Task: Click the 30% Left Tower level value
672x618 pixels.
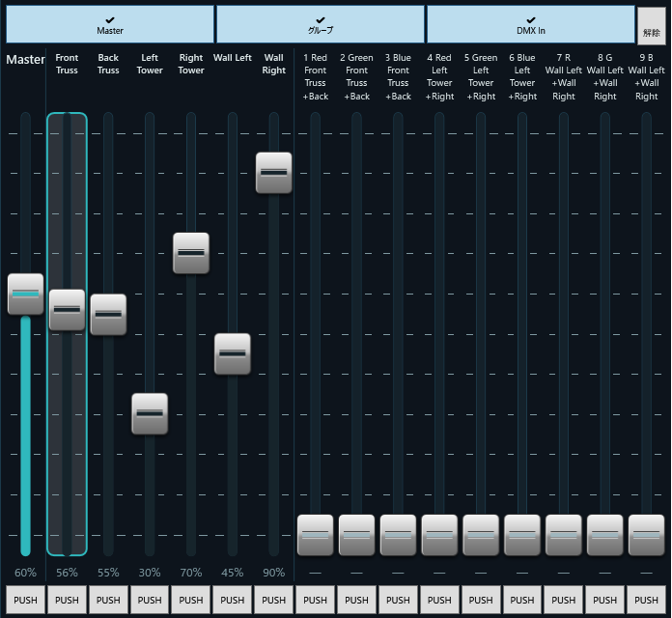Action: pos(150,573)
